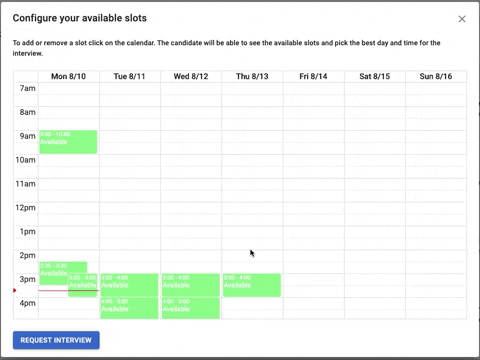Remove Monday 2:30-3:30 available slot

click(53, 269)
